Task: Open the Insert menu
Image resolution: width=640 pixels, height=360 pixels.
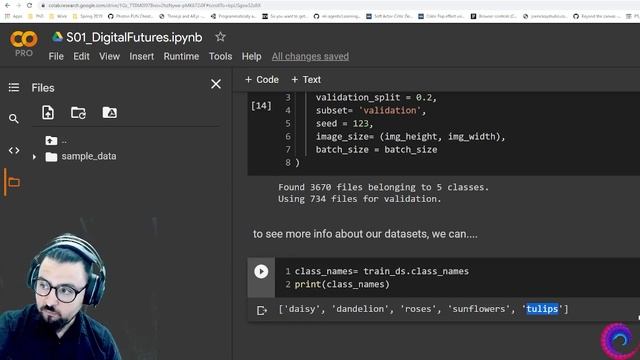Action: click(x=142, y=56)
